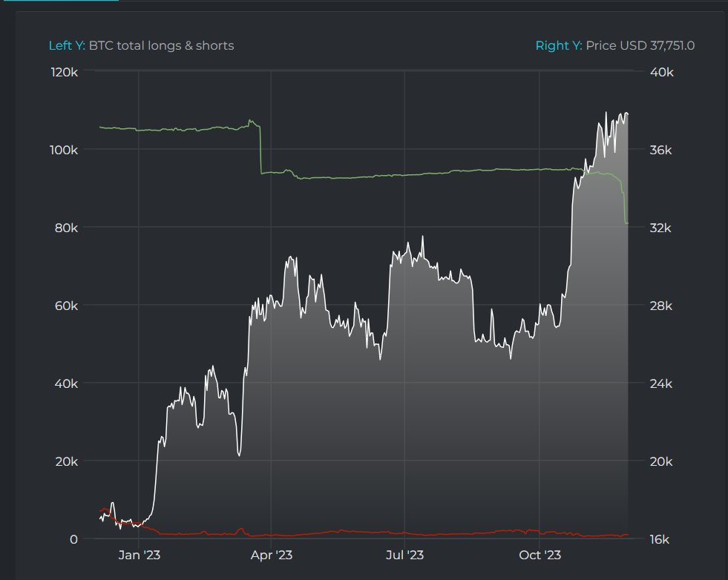Select the Jan '23 x-axis label

[x=141, y=554]
